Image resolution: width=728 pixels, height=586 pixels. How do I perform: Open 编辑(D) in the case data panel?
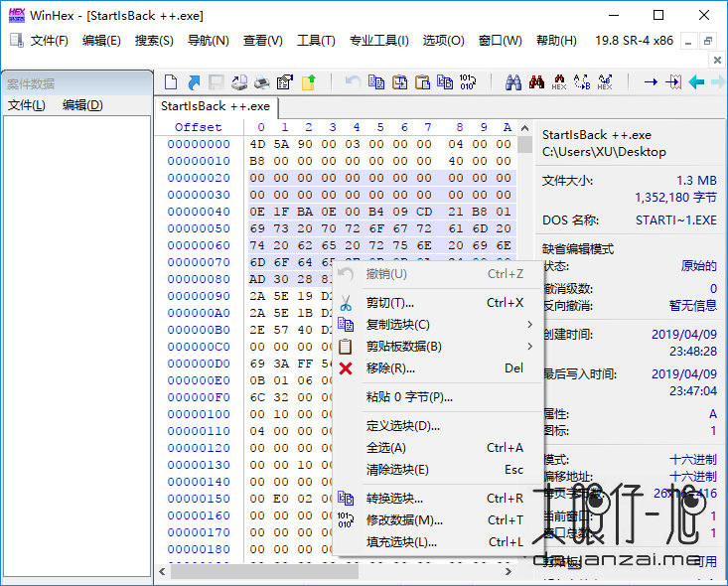coord(82,105)
